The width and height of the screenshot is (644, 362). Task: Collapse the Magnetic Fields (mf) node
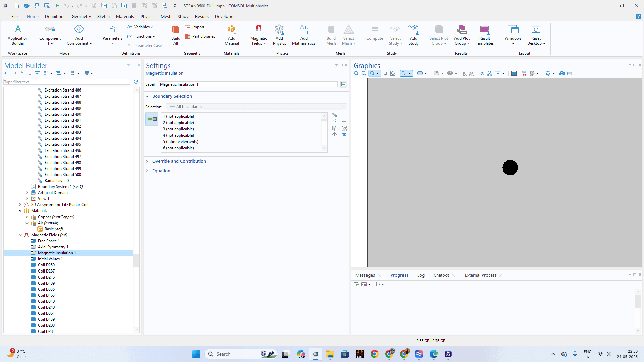(x=20, y=235)
